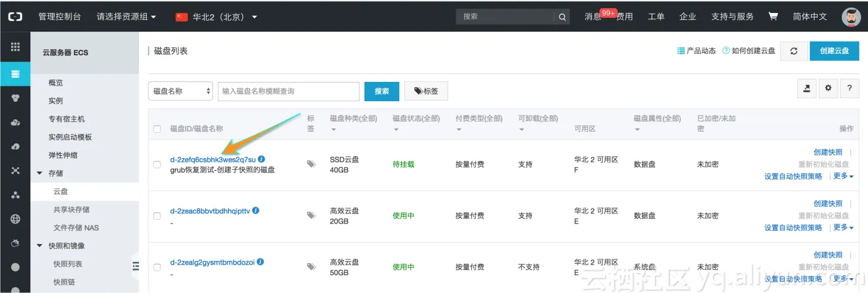Open the settings gear icon above the table

[828, 89]
